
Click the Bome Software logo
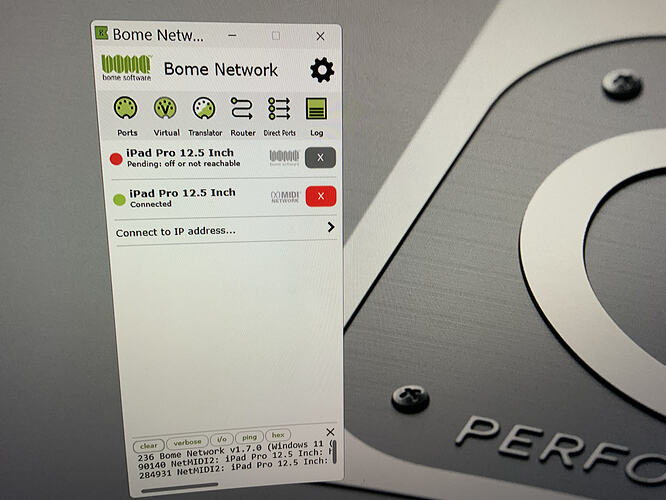[126, 68]
